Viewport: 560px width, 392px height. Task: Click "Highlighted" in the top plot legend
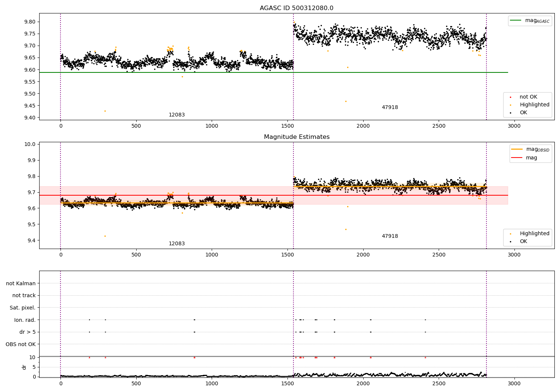pos(535,105)
